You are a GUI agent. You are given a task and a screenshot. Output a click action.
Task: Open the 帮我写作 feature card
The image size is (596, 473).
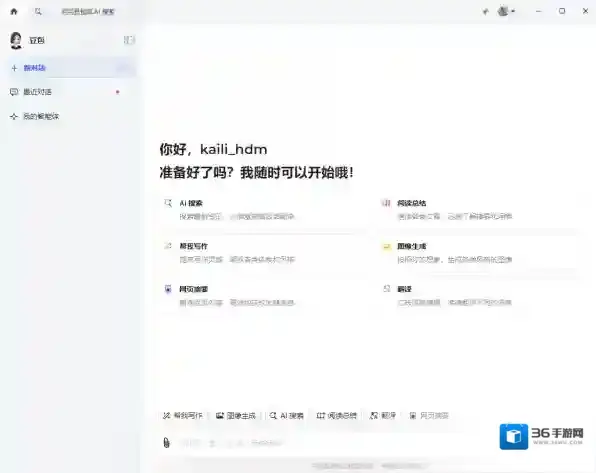click(x=263, y=253)
